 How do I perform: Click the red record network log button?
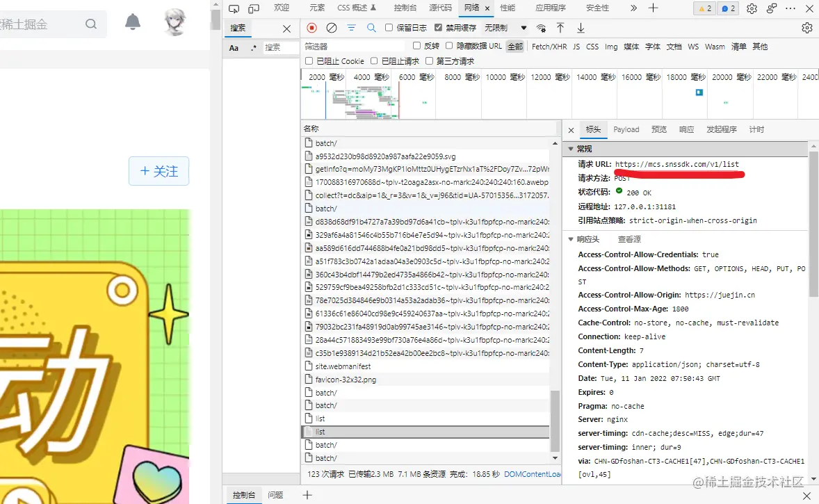312,28
